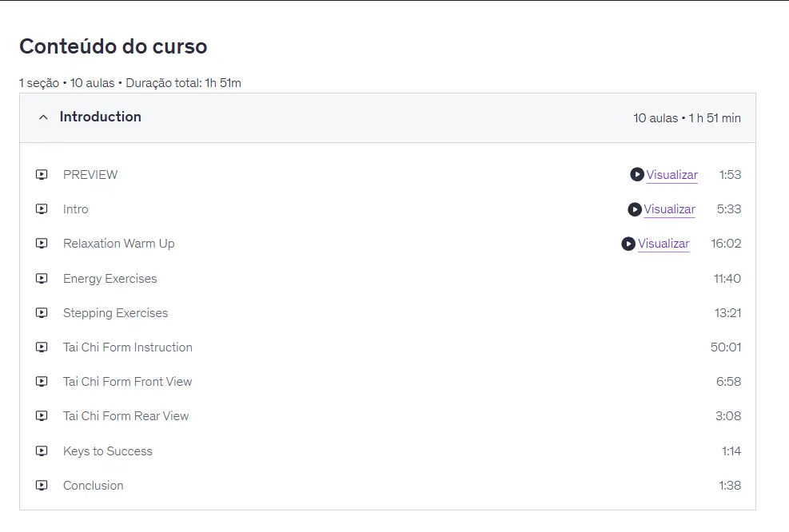
Task: Open Visualizar link for Relaxation Warm Up
Action: coord(663,244)
